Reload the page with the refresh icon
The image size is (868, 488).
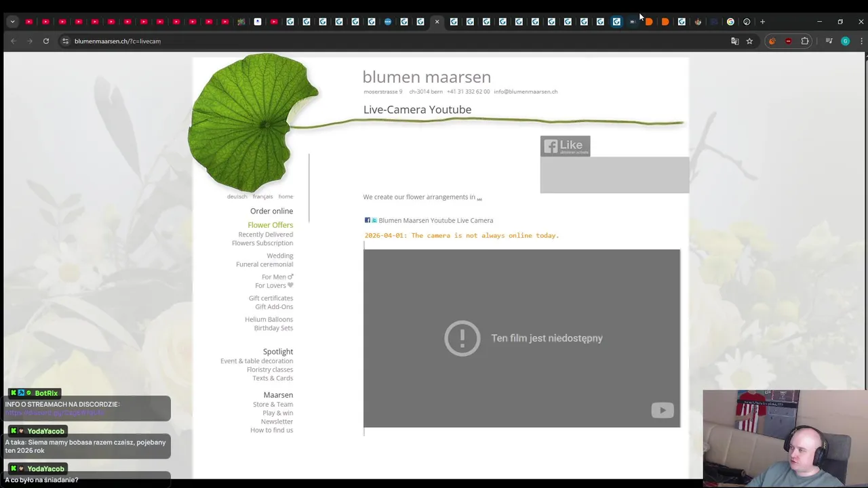point(46,41)
